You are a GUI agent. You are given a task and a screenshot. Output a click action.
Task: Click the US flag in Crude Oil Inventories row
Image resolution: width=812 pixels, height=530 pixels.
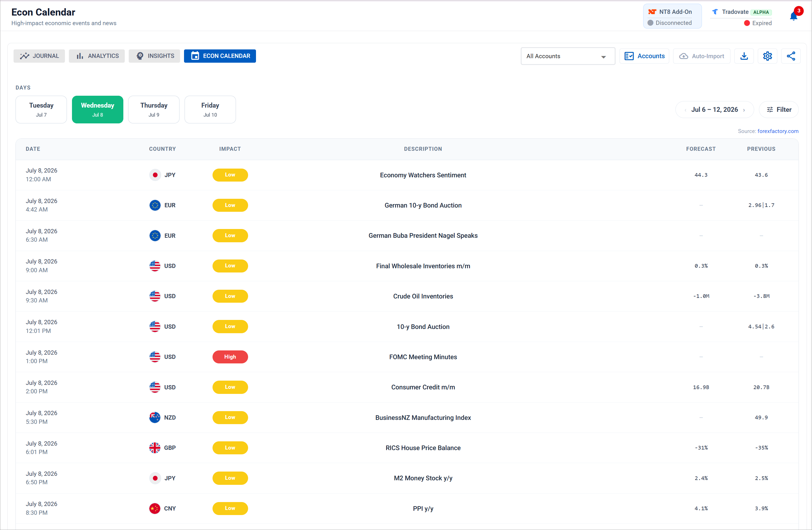[x=155, y=296]
